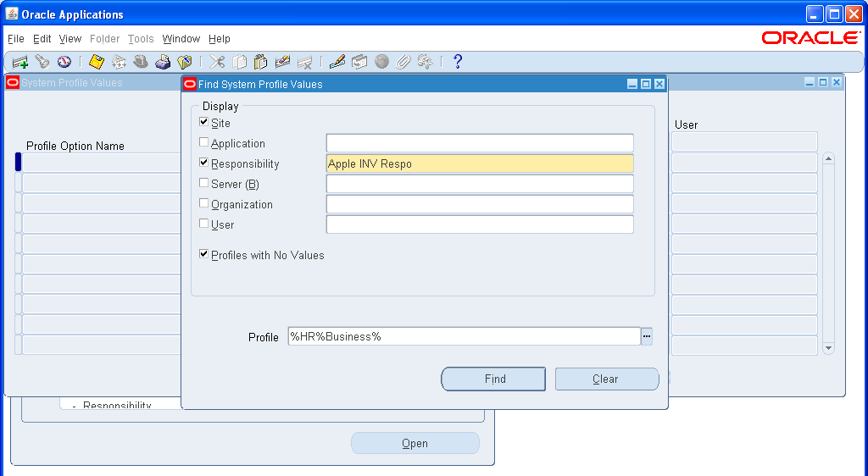Uncheck the Responsibility checkbox
This screenshot has height=476, width=868.
(203, 163)
